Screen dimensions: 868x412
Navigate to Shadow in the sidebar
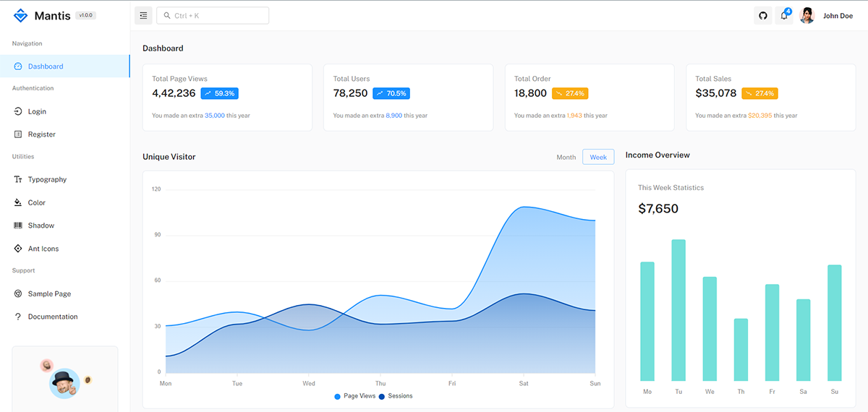(65, 226)
